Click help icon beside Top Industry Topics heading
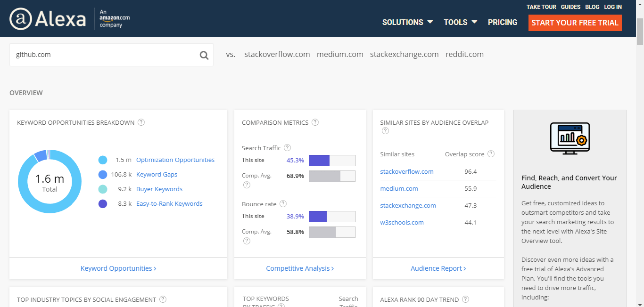The image size is (644, 307). click(163, 299)
